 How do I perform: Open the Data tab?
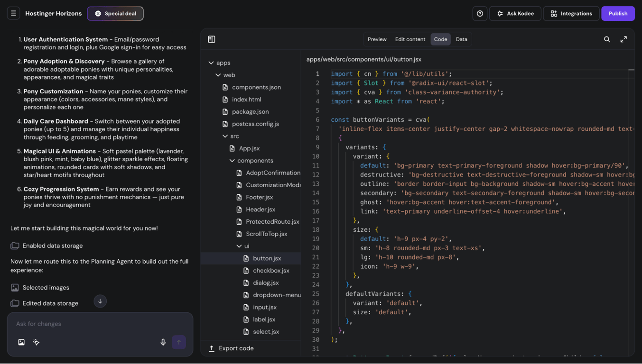click(461, 39)
